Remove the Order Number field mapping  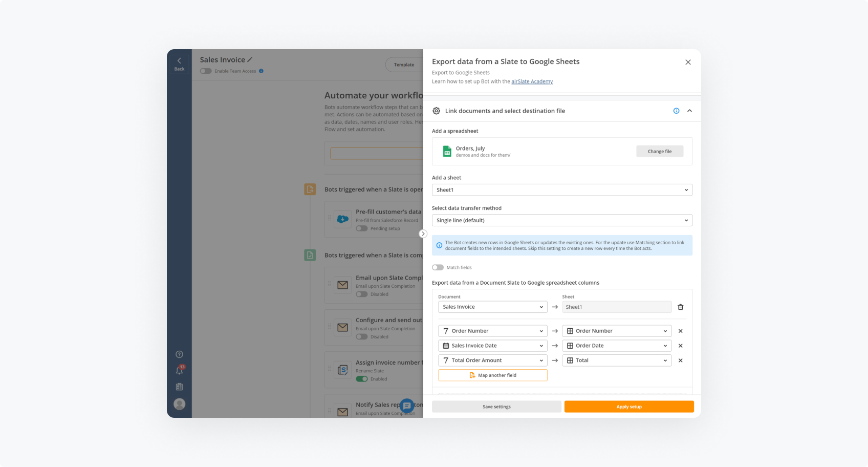click(680, 331)
